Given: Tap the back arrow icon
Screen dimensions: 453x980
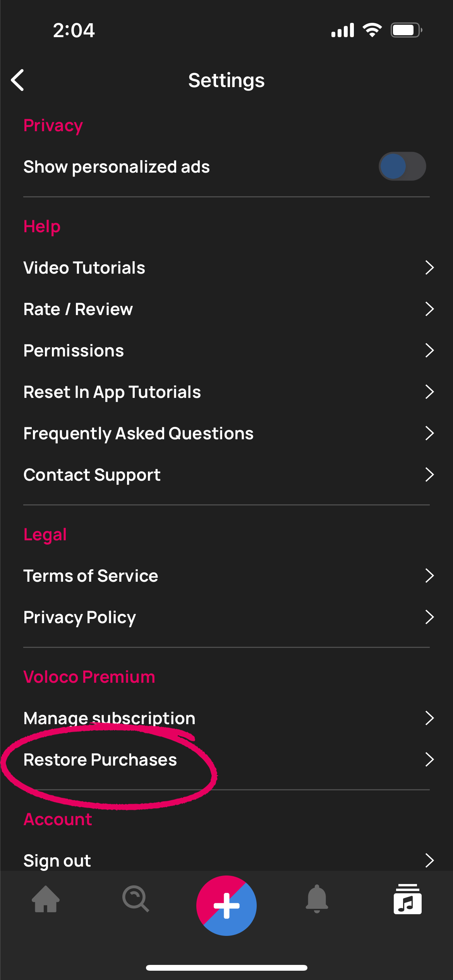Looking at the screenshot, I should (x=18, y=80).
